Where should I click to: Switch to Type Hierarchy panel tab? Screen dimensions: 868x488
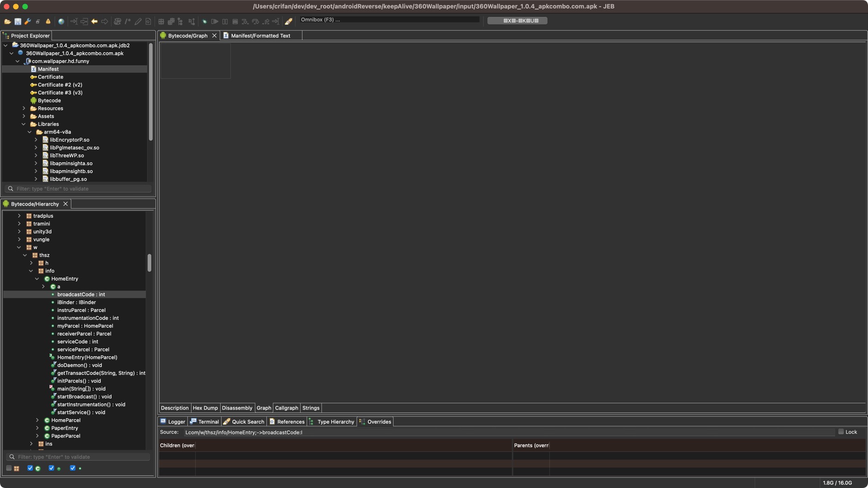pyautogui.click(x=332, y=422)
